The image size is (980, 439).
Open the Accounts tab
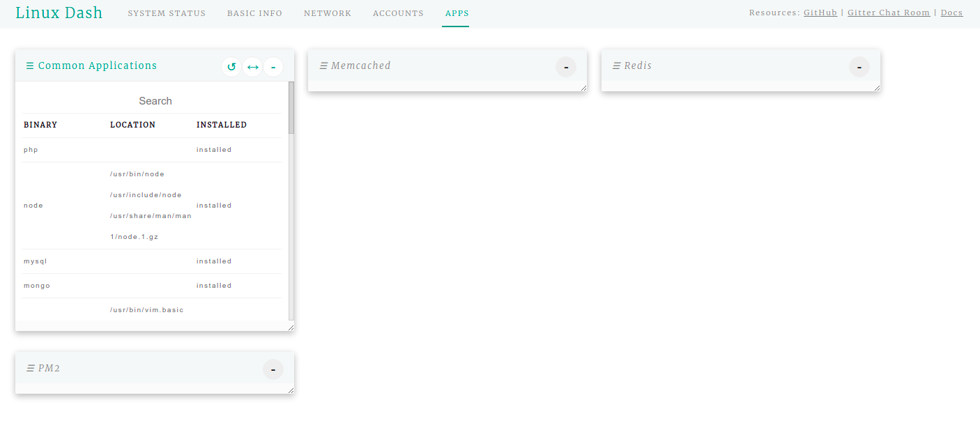[398, 13]
